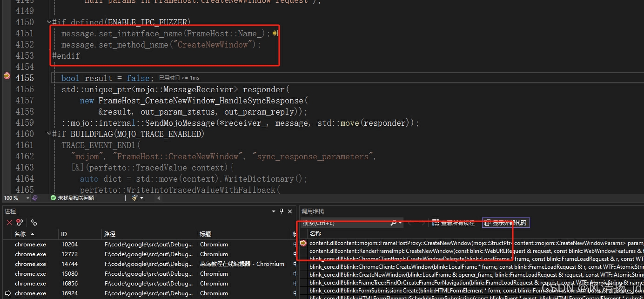Screen dimensions: 644x299
Task: Collapse the #if defined(ENABLE_IPC_FUZZER) block
Action: (49, 22)
